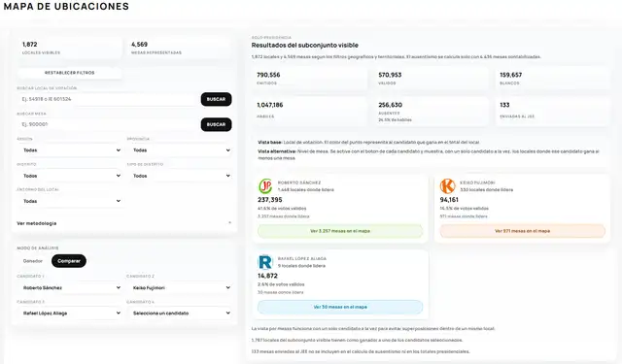Click the Rafael López Aliaga card name
This screenshot has width=622, height=364.
pos(302,258)
